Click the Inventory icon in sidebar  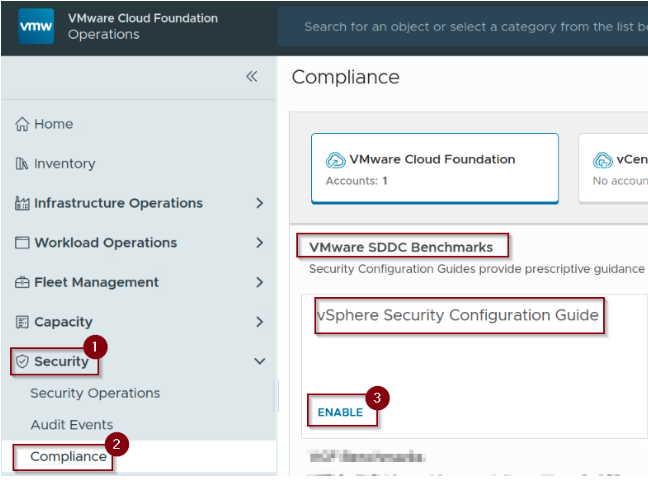[x=22, y=164]
